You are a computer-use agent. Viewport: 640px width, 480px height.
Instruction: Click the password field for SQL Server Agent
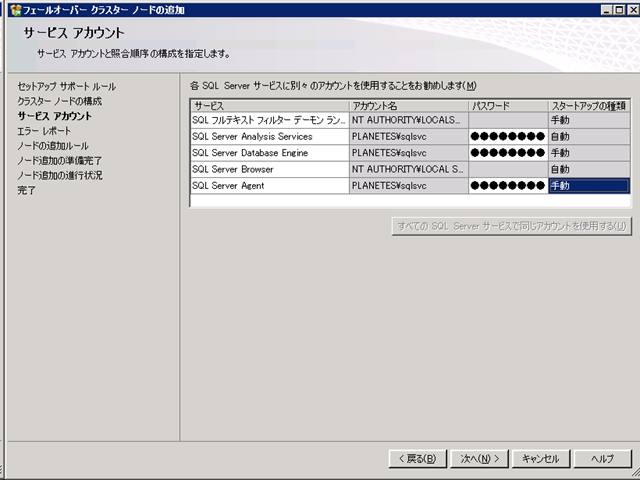point(508,186)
